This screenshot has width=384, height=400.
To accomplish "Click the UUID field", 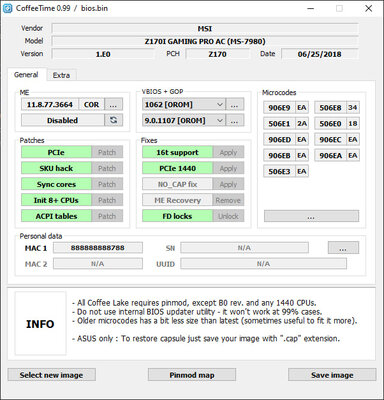I will coord(263,264).
